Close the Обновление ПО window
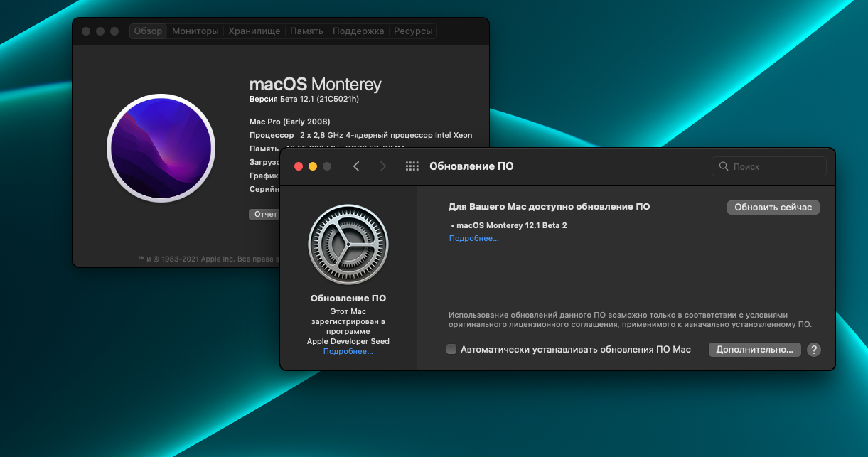The image size is (868, 457). pyautogui.click(x=299, y=166)
